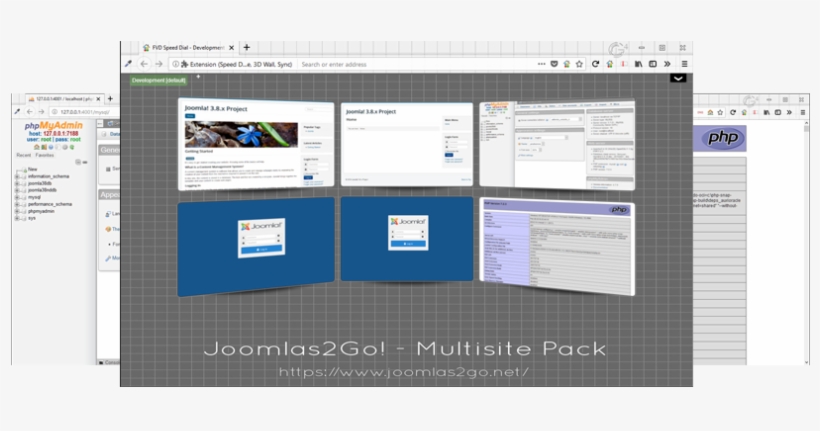The image size is (820, 431).
Task: Select the FVD Speed Dial - Development tab
Action: [187, 48]
